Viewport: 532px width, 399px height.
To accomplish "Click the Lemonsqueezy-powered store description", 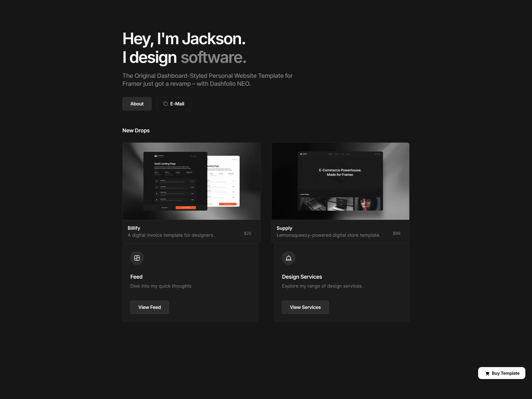I will 328,235.
